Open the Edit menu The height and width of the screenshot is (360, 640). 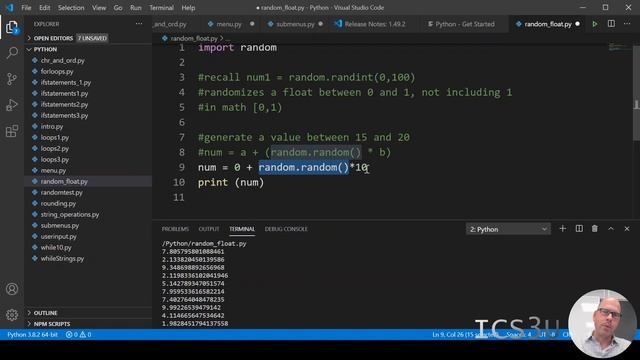pos(44,8)
